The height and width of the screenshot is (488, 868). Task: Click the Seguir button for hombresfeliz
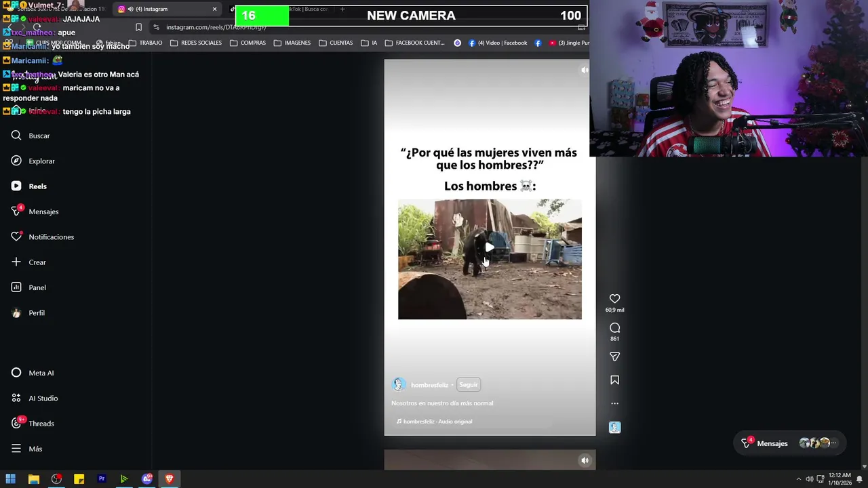(x=469, y=385)
